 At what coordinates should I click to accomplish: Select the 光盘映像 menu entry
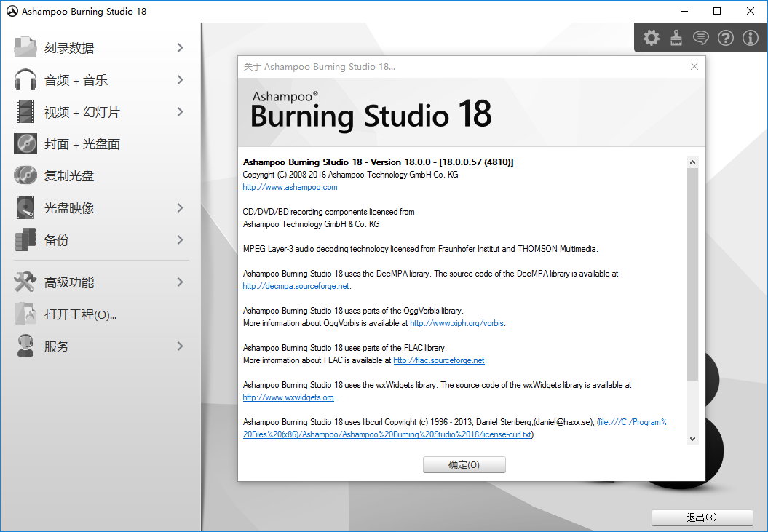coord(100,207)
